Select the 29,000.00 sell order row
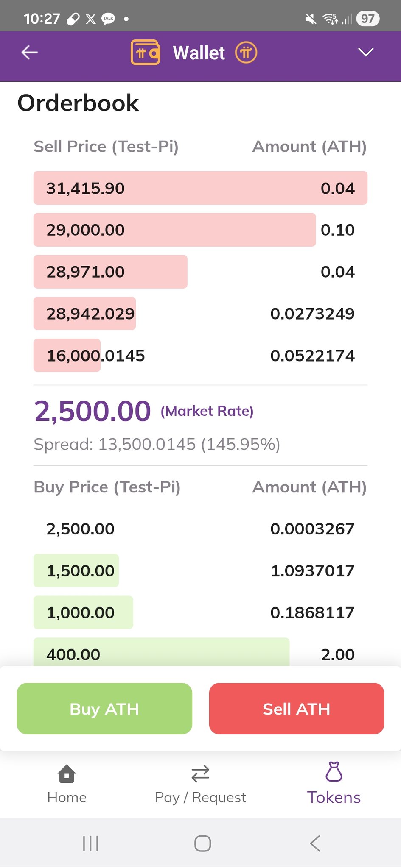This screenshot has height=868, width=401. pyautogui.click(x=200, y=230)
